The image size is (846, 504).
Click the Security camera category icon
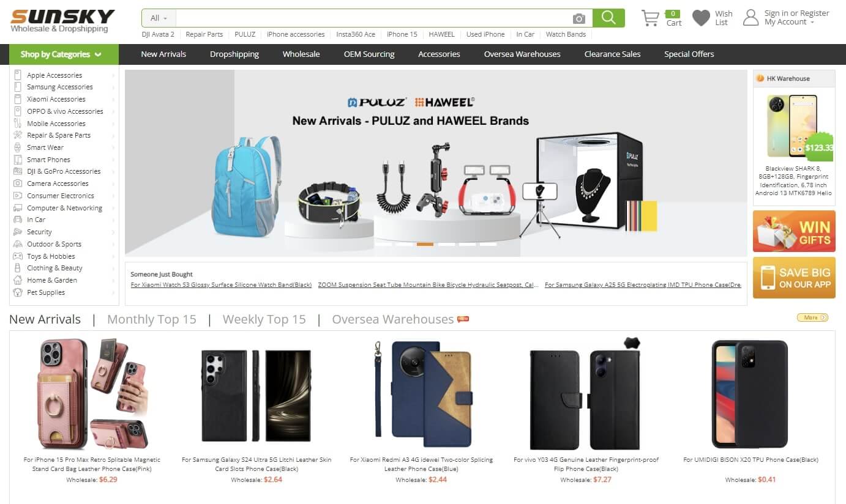pyautogui.click(x=18, y=232)
